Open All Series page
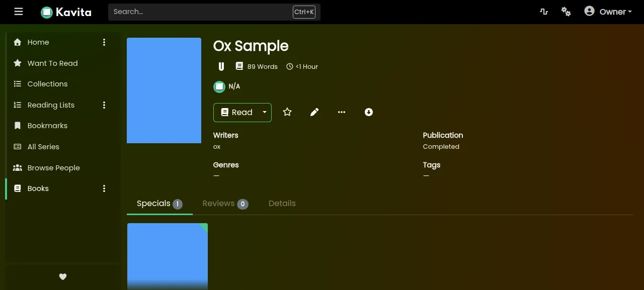Image resolution: width=644 pixels, height=290 pixels. click(x=43, y=147)
